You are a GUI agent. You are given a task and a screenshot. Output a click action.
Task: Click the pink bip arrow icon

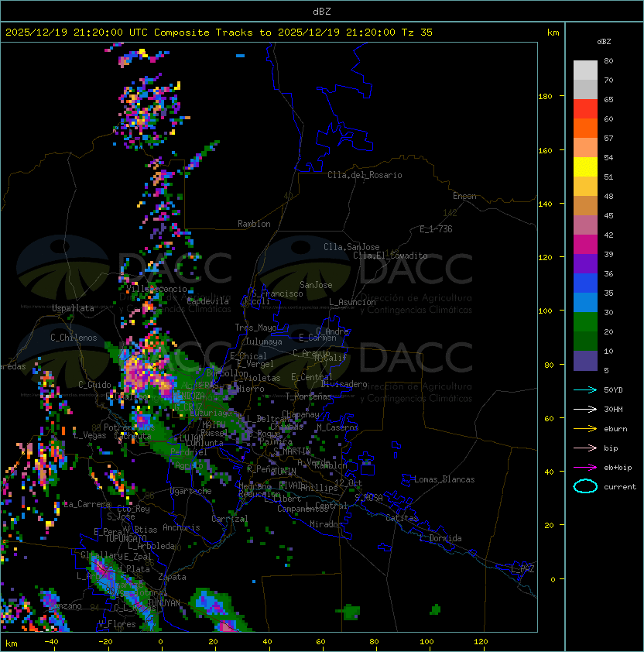pyautogui.click(x=585, y=448)
